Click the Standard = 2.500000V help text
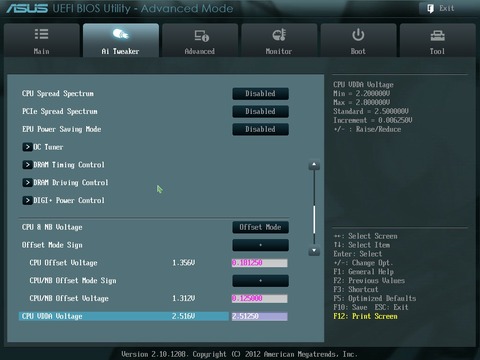 click(371, 111)
